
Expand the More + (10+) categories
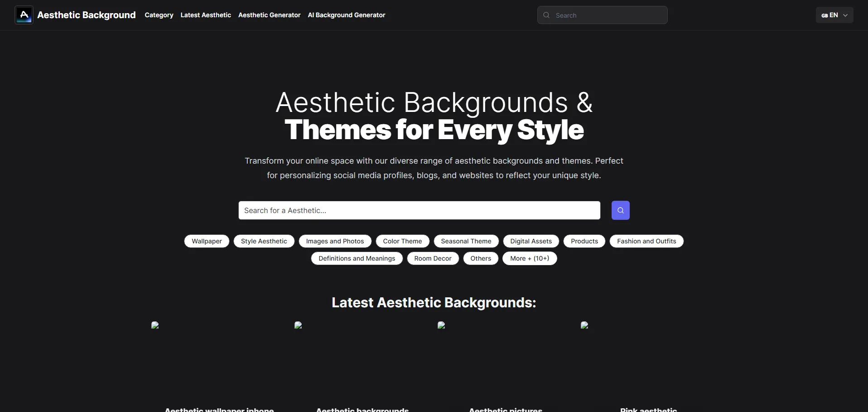click(529, 258)
